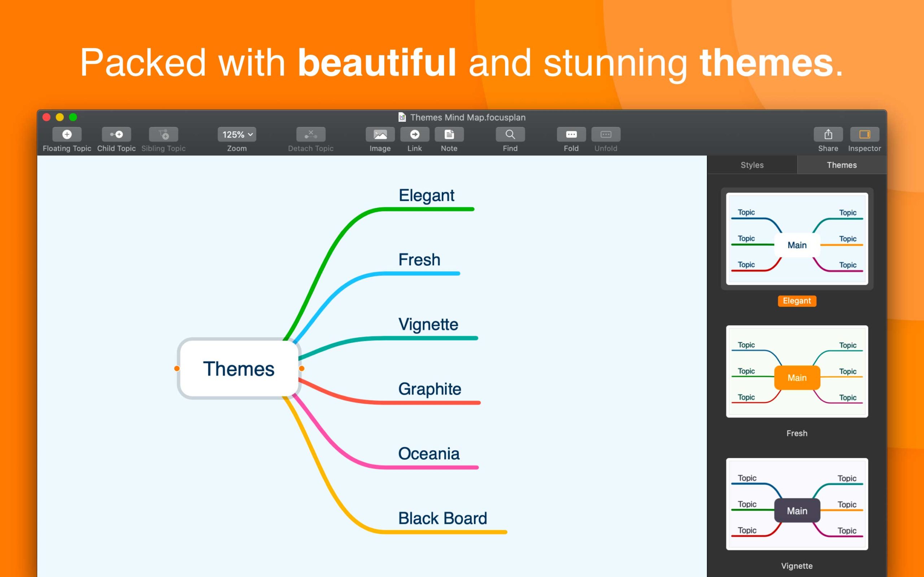Click the Find magnifier icon
This screenshot has width=924, height=577.
[x=510, y=134]
